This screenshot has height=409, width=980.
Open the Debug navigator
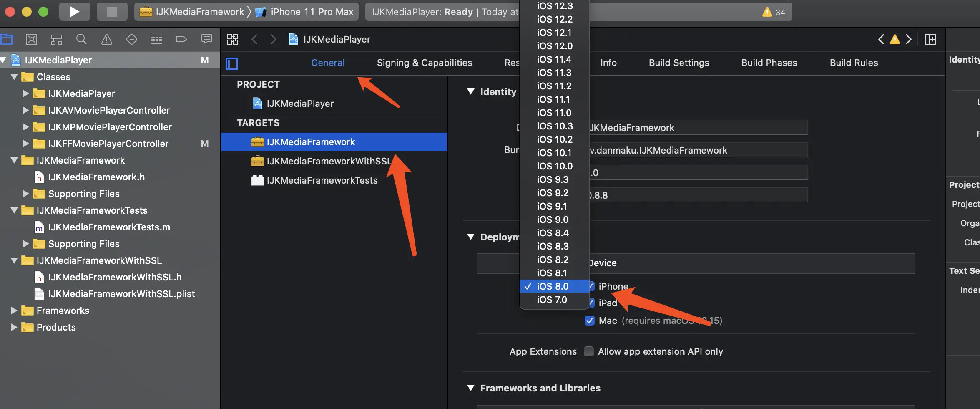point(157,39)
